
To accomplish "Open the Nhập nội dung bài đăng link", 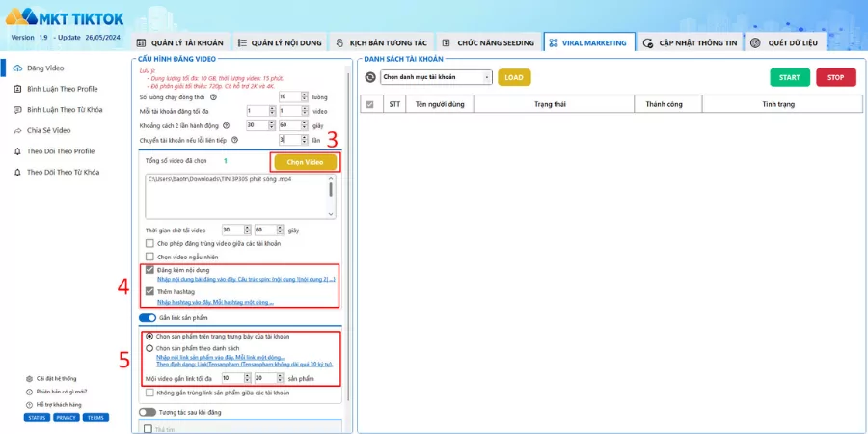I will 246,279.
